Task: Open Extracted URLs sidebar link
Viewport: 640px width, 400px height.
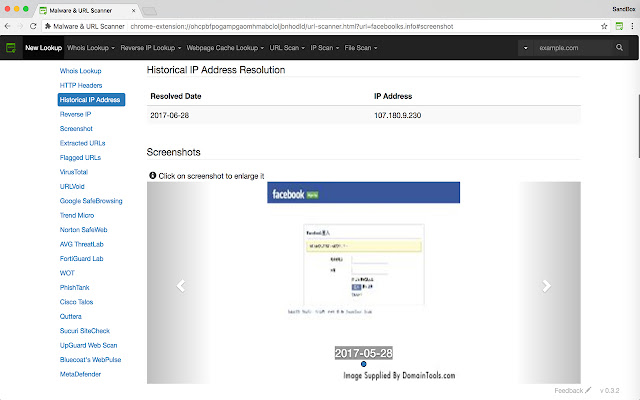Action: [82, 143]
